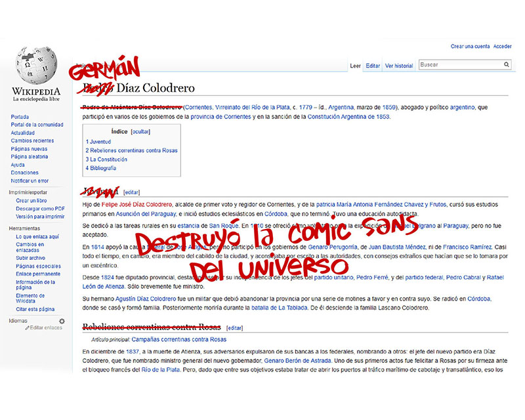Click the Acceder login link

(x=502, y=47)
